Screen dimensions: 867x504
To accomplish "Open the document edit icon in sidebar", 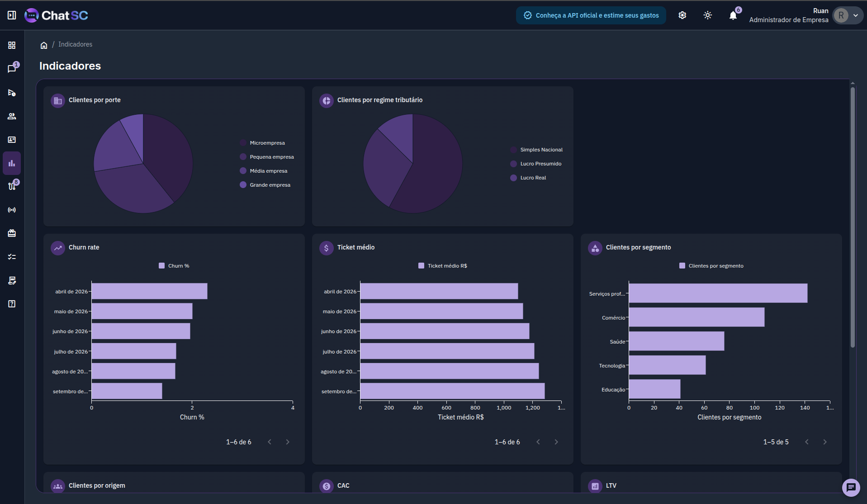I will coord(12,280).
